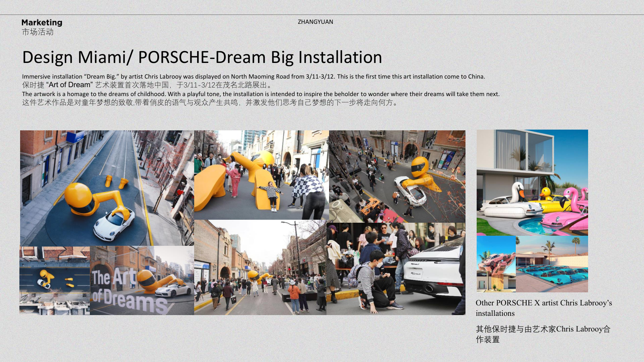
Task: Select 'The Art of Dreams' rendering image
Action: 142,280
